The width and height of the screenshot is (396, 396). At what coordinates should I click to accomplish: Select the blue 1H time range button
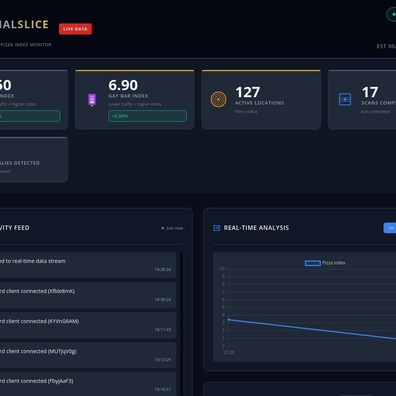(x=390, y=228)
